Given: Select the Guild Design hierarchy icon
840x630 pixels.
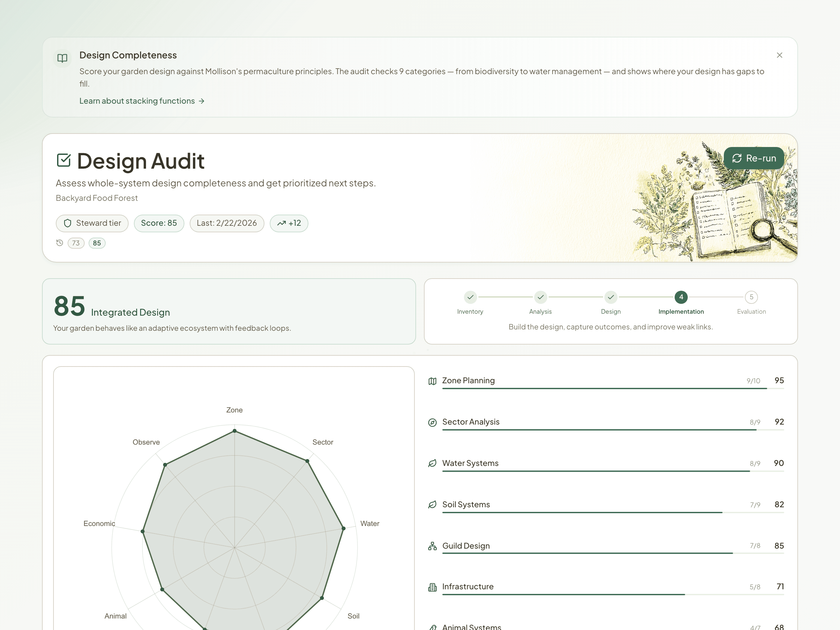Looking at the screenshot, I should [x=432, y=546].
